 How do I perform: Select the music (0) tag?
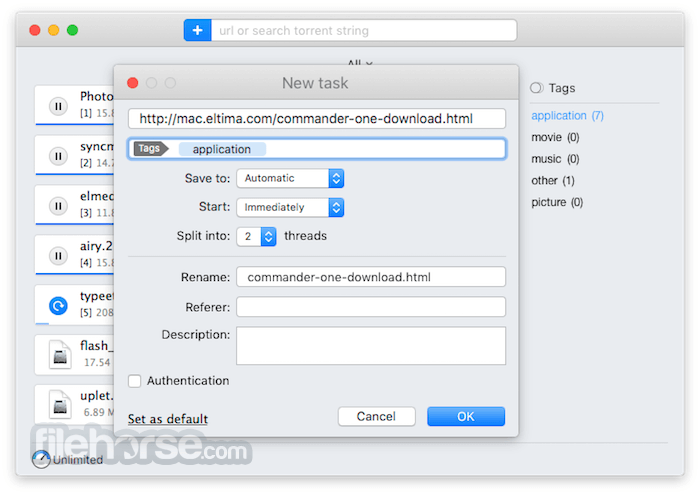tap(555, 159)
